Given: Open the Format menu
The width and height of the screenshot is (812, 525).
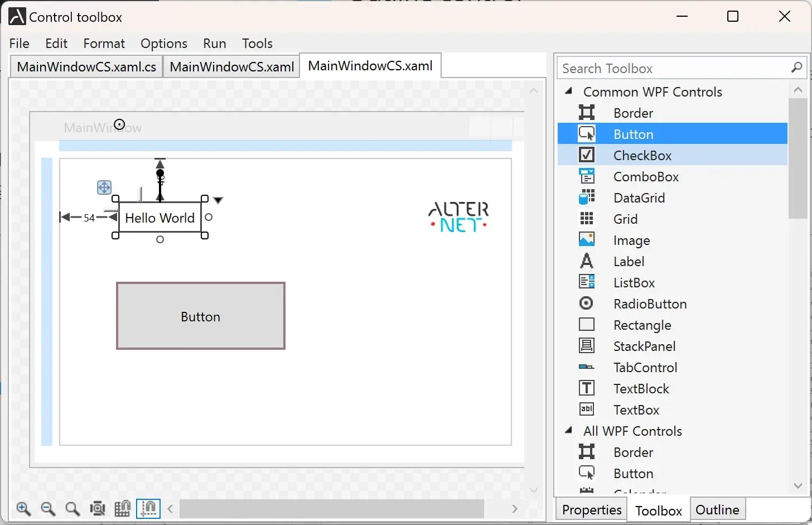Looking at the screenshot, I should [x=104, y=44].
